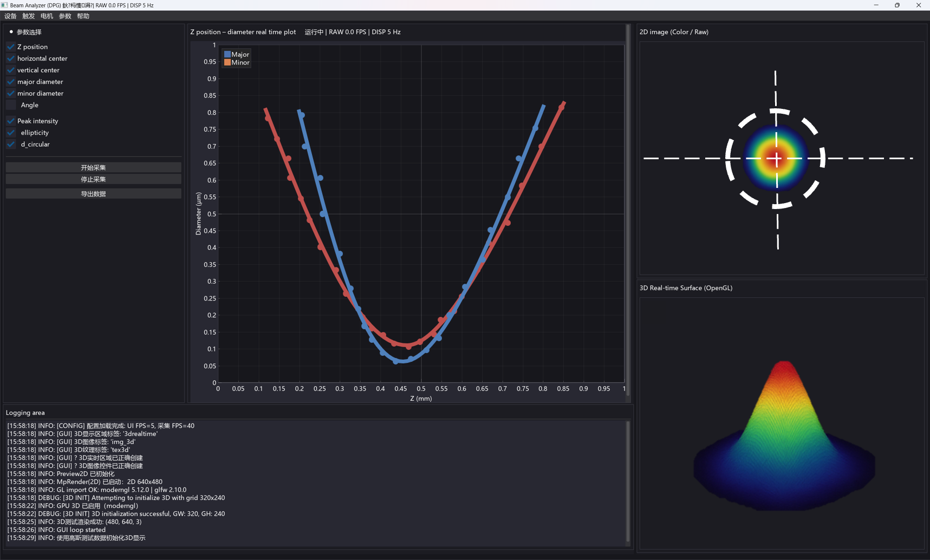
Task: Enable the Angle checkbox
Action: tap(11, 105)
